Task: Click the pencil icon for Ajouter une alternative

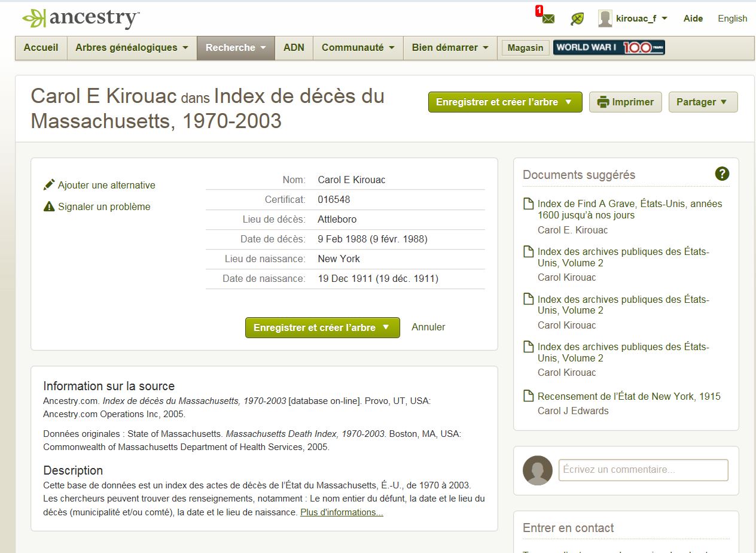Action: pos(49,185)
